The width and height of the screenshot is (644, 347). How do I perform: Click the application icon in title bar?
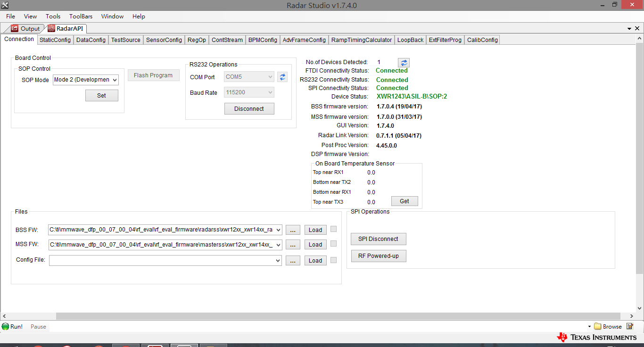5,5
